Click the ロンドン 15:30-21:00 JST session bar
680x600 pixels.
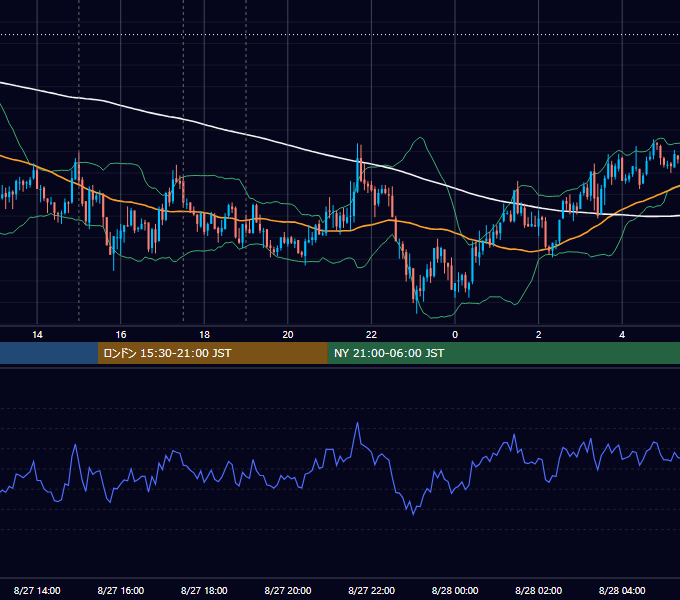212,353
